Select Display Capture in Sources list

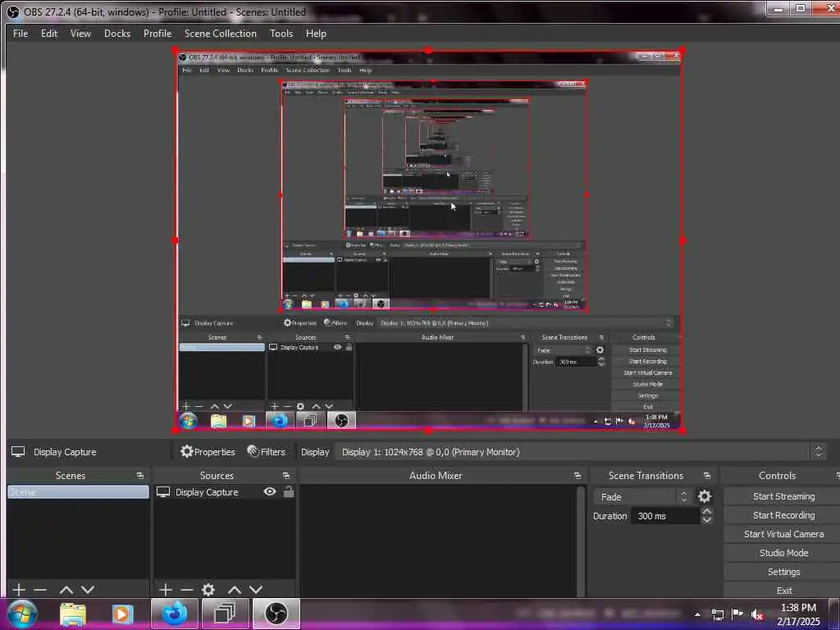206,492
